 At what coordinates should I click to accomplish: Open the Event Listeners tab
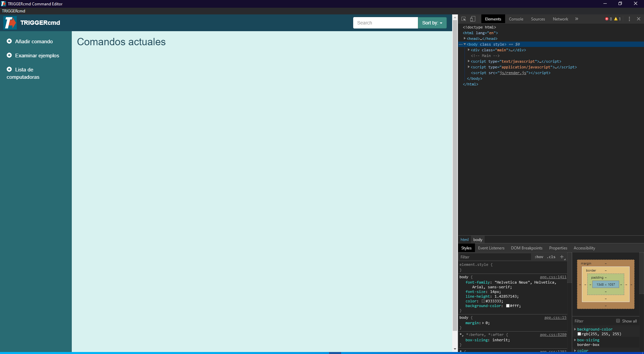[491, 248]
